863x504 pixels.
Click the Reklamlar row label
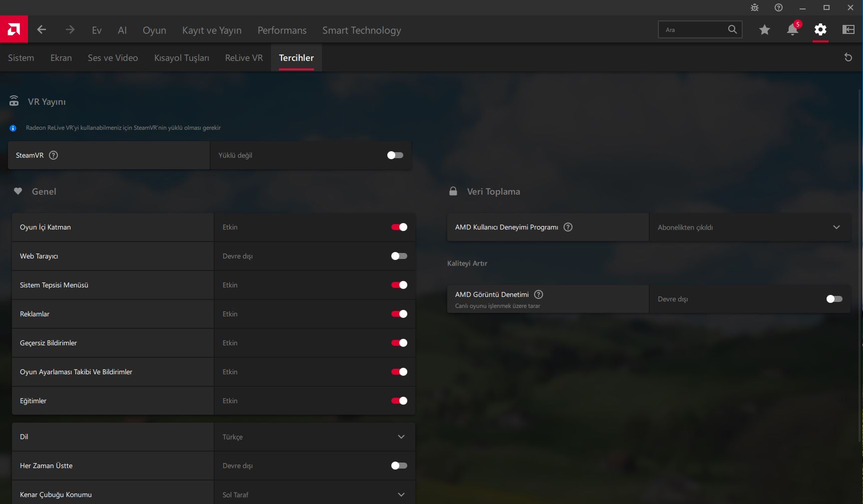(34, 314)
